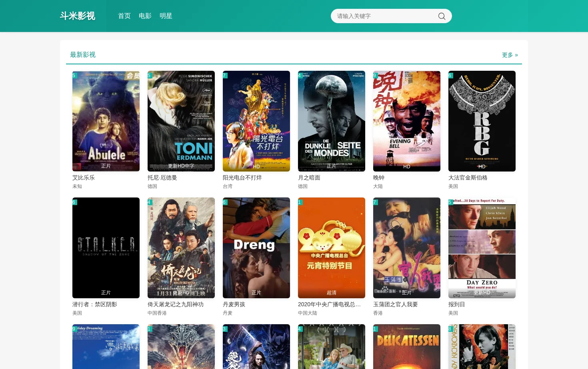This screenshot has width=588, height=369.
Task: Click the 托尼·厄德曼 title link
Action: [x=162, y=178]
